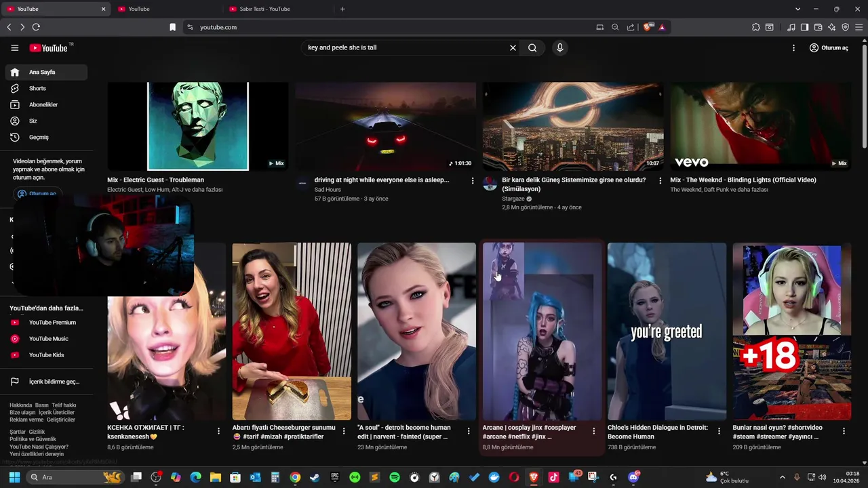Viewport: 868px width, 488px height.
Task: Open Ana Sayfa in sidebar
Action: [46, 72]
